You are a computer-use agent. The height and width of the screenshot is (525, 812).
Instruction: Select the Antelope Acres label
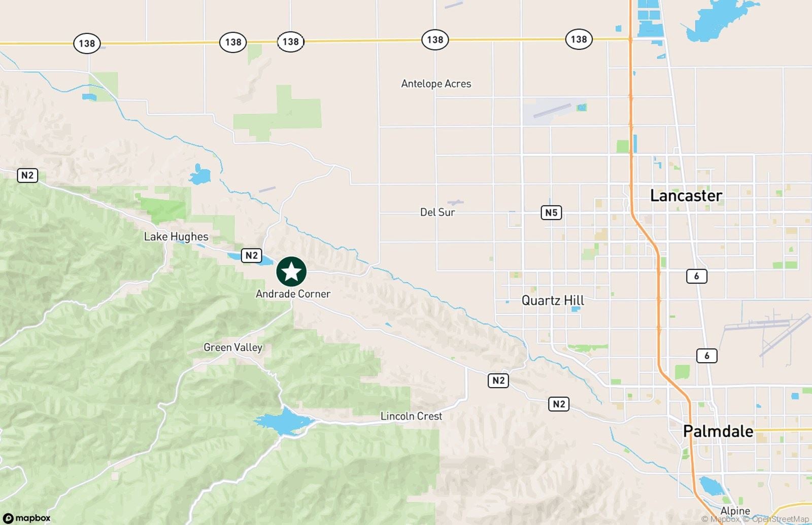(436, 84)
